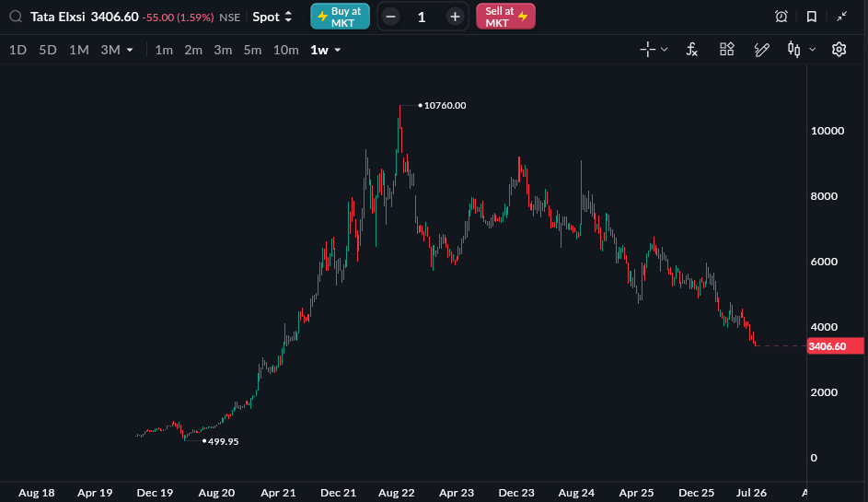Screen dimensions: 868x502
Task: Collapse the chart with the minimize arrows icon
Action: 841,17
